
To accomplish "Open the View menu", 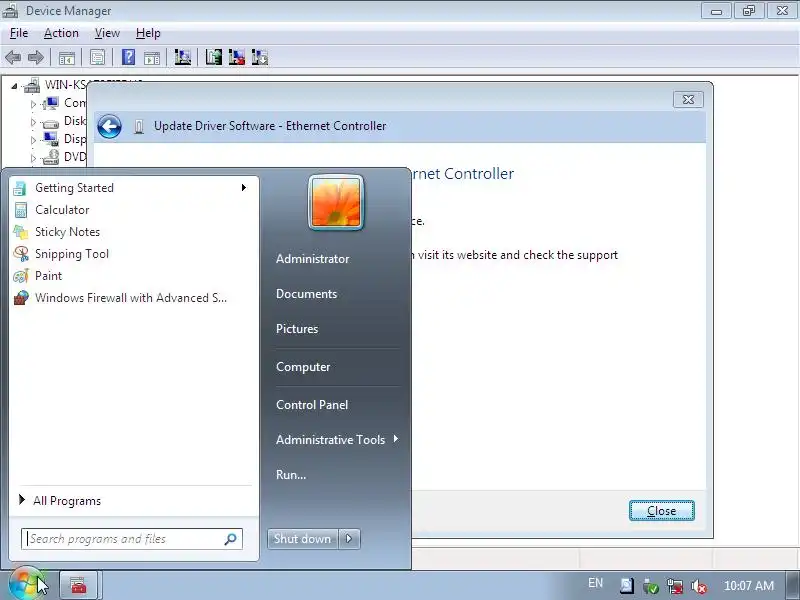I will tap(107, 33).
